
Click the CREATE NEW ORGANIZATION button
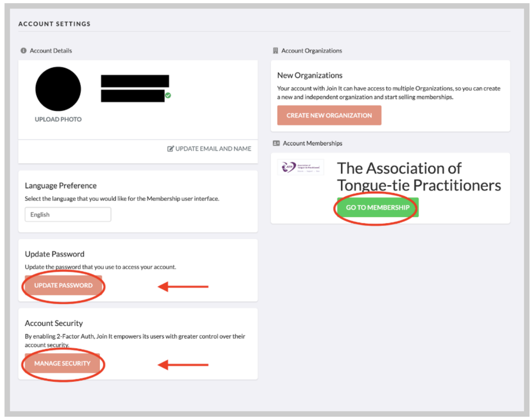click(x=329, y=115)
